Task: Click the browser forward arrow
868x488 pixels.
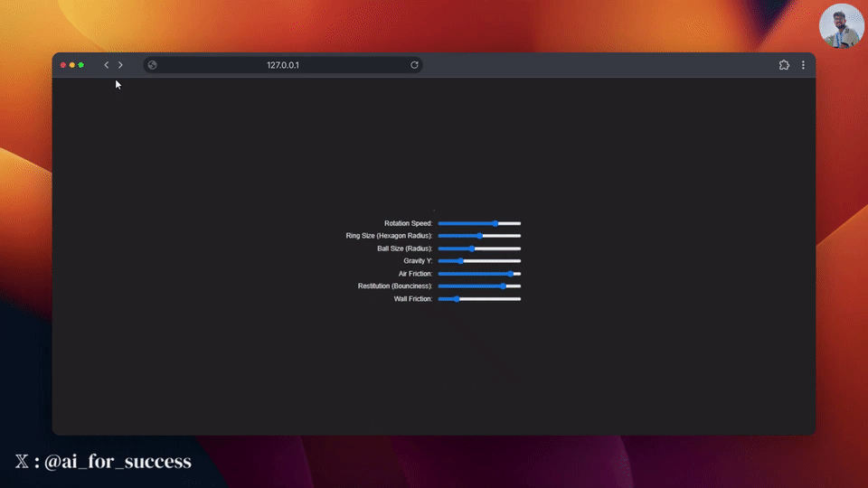Action: [x=120, y=65]
